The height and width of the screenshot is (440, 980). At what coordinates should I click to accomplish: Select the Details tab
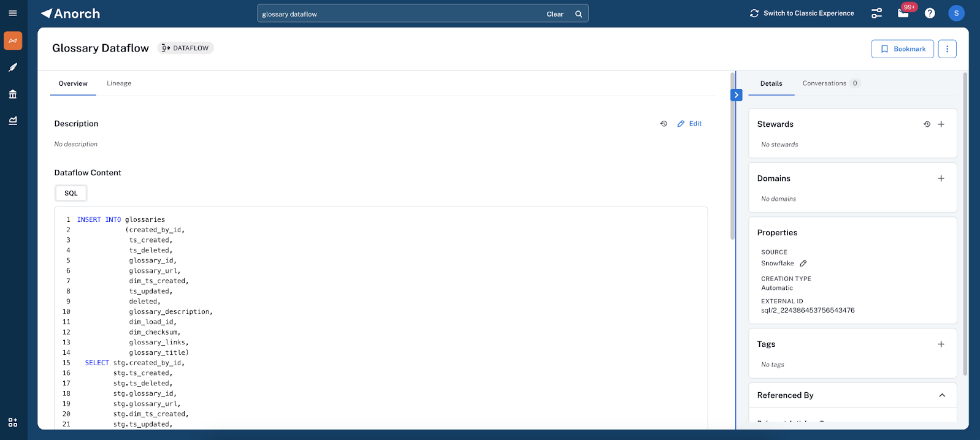pos(771,83)
